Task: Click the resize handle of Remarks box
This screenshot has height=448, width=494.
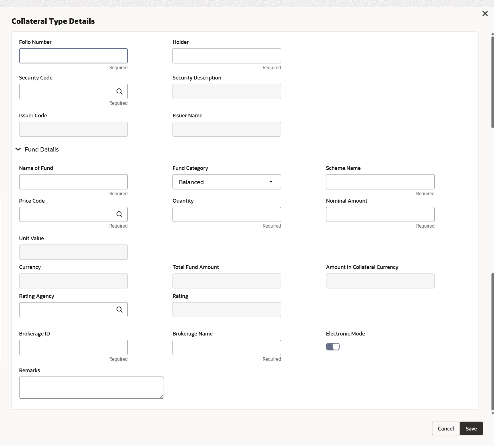Action: click(162, 396)
